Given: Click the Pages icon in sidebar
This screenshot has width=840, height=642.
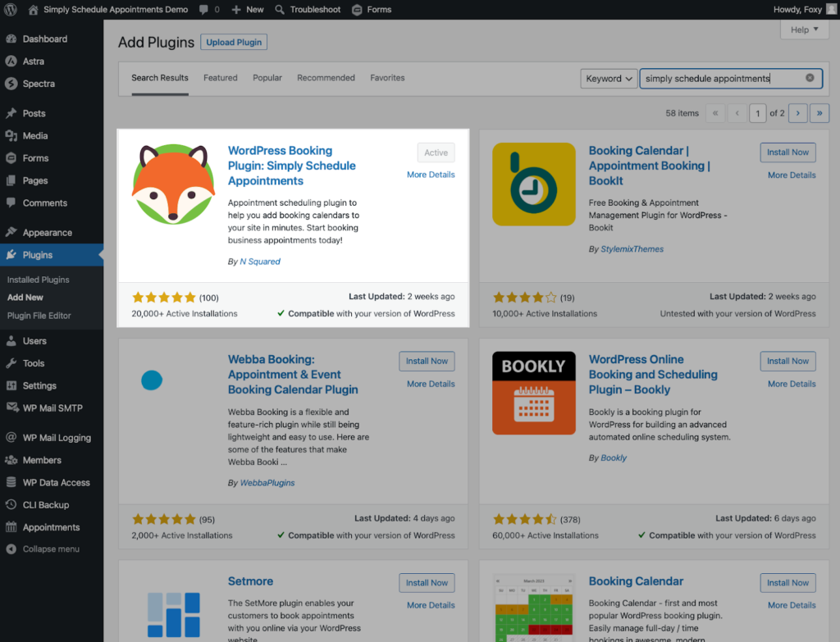Looking at the screenshot, I should (11, 180).
